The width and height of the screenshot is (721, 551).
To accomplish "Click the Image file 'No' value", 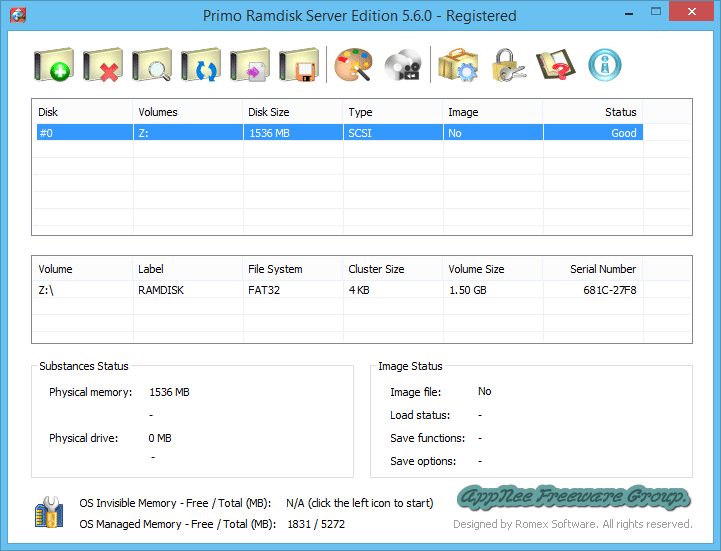I will pos(485,391).
